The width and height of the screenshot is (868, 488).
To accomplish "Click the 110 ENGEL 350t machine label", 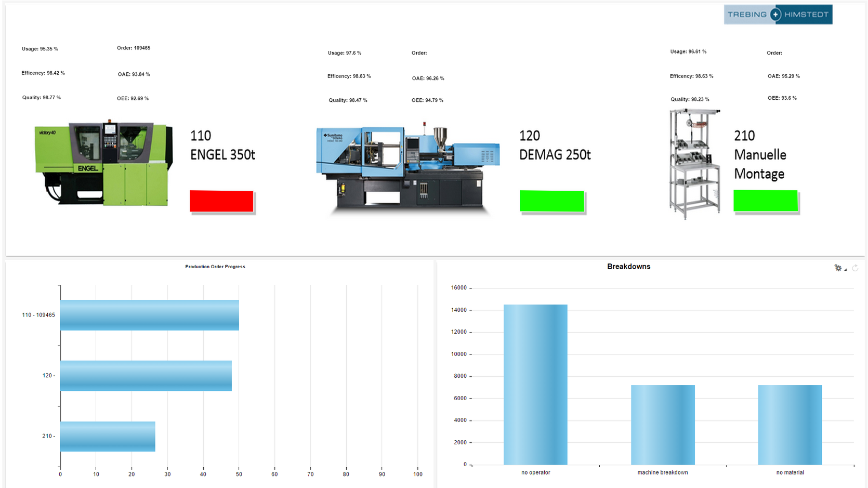I will click(x=222, y=145).
